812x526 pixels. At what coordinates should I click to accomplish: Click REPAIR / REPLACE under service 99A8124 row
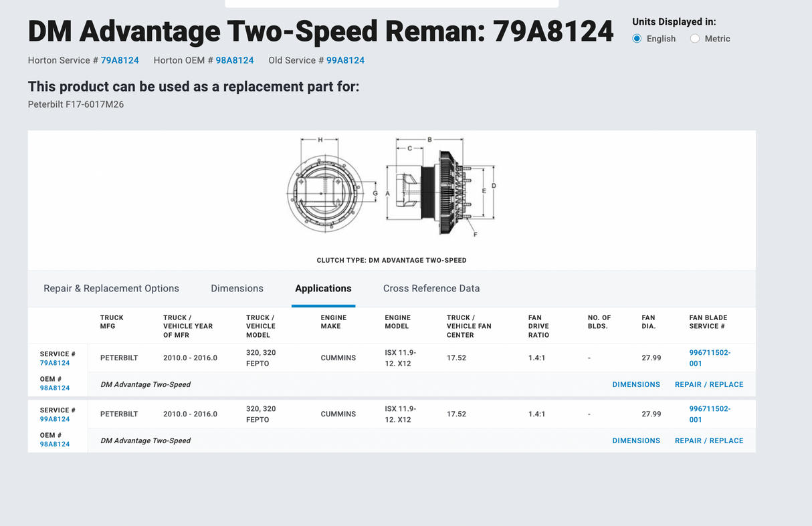click(x=709, y=440)
